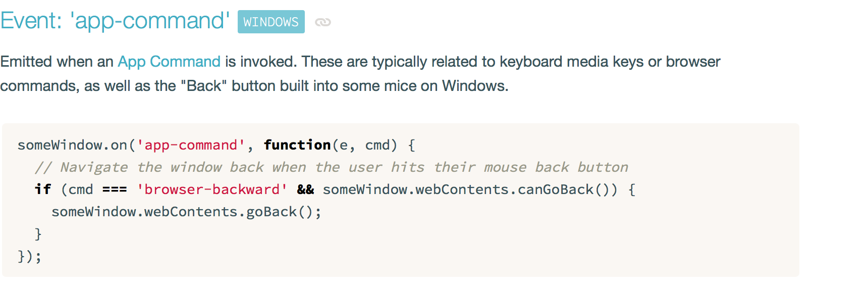This screenshot has width=868, height=288.
Task: Click the closing }); line of the code
Action: click(x=30, y=257)
